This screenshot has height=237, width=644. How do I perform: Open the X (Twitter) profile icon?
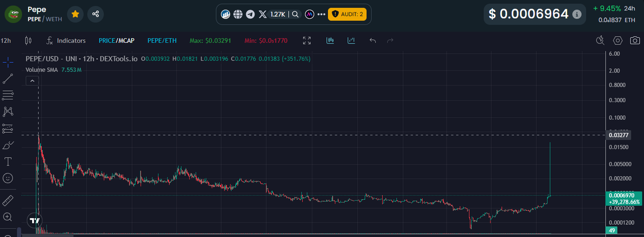(262, 15)
